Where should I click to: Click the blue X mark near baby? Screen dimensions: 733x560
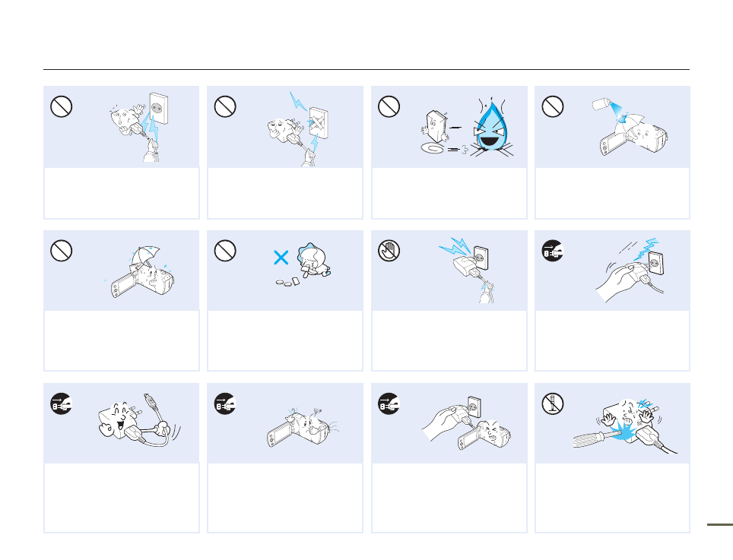tap(281, 258)
